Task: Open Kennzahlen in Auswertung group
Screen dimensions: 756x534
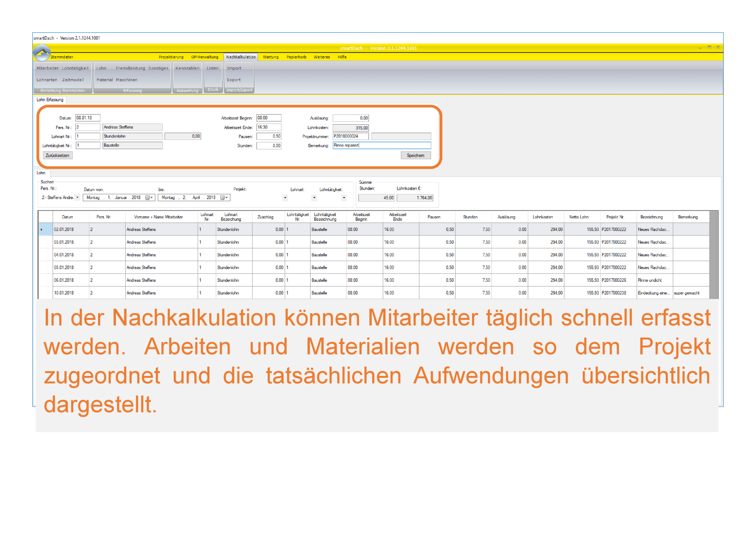Action: [x=187, y=68]
